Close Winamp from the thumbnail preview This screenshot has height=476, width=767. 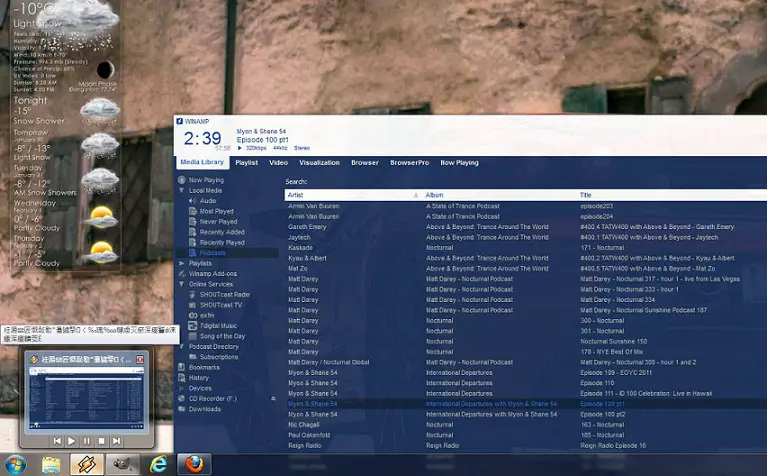coord(140,360)
